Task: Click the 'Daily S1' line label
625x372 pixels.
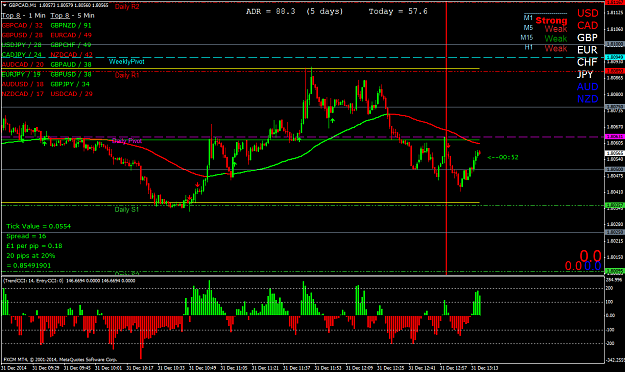Action: (127, 209)
